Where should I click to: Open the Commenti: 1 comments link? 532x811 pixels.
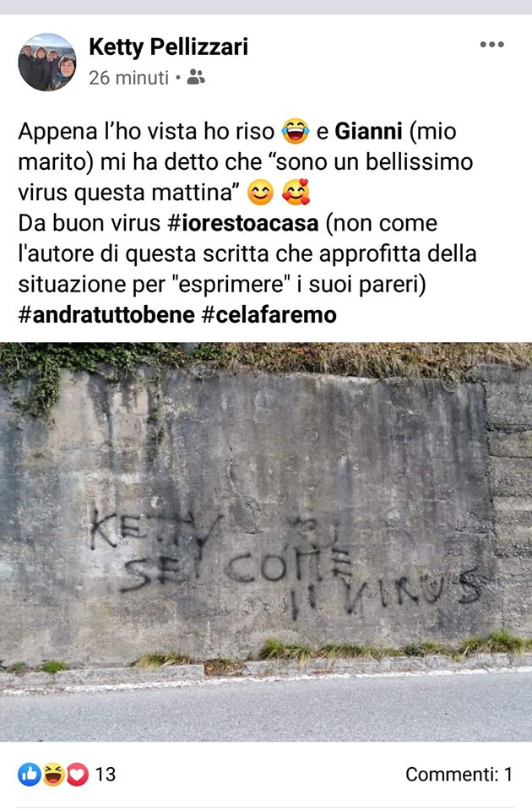coord(459,775)
